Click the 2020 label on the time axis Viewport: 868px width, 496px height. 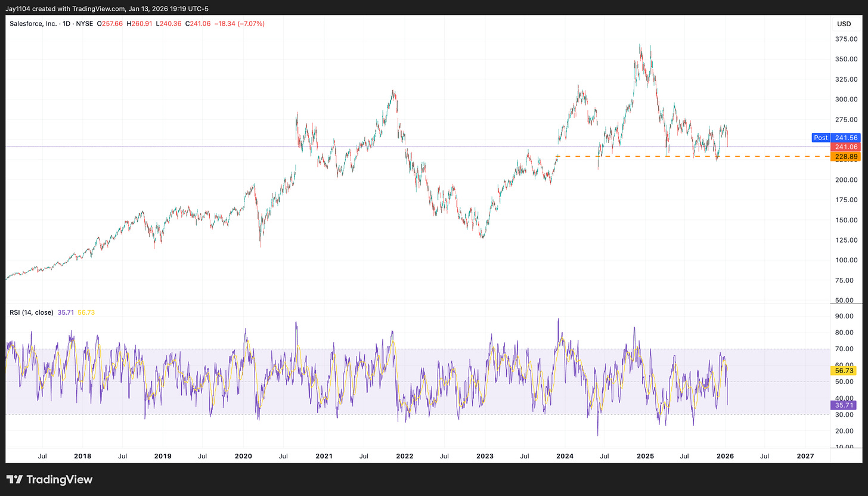(x=243, y=456)
